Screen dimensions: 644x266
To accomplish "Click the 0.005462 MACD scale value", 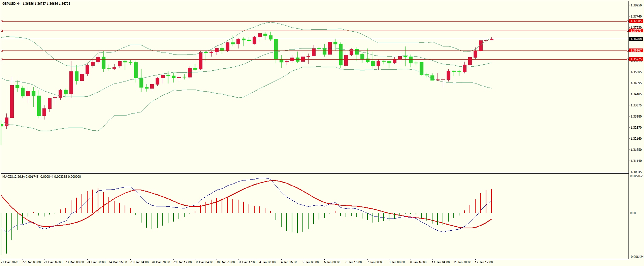I will pyautogui.click(x=636, y=176).
